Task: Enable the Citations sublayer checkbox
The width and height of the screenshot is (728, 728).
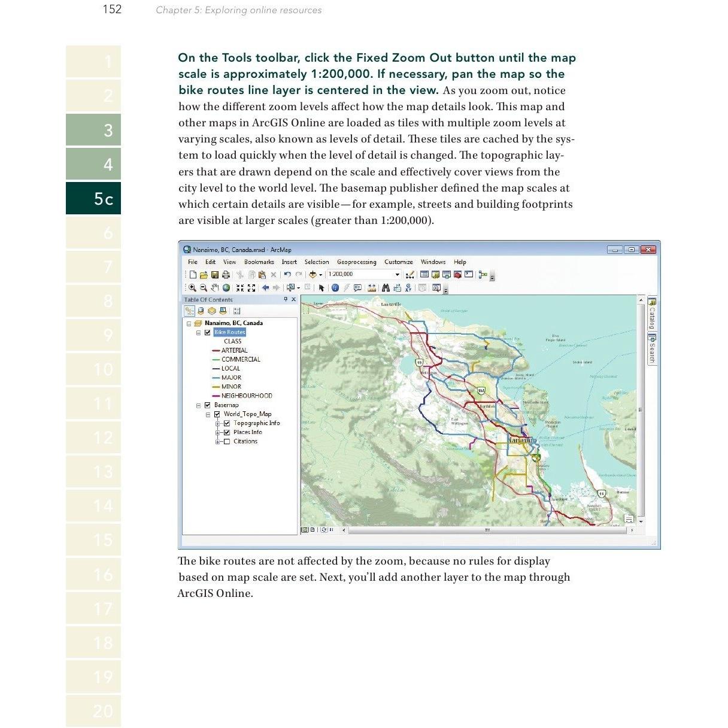Action: [x=227, y=442]
